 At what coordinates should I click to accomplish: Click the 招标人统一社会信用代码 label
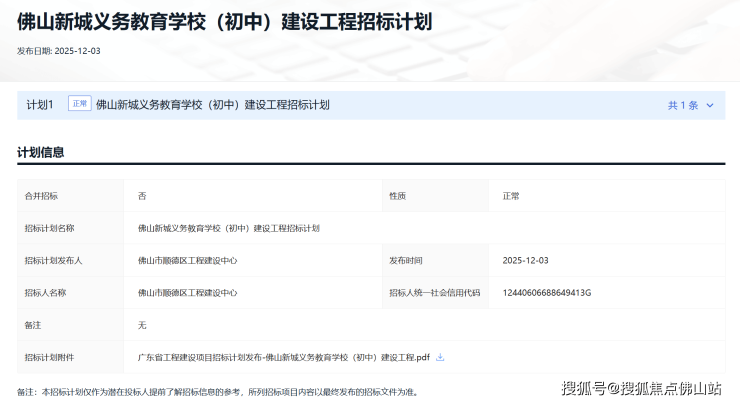[x=435, y=293]
